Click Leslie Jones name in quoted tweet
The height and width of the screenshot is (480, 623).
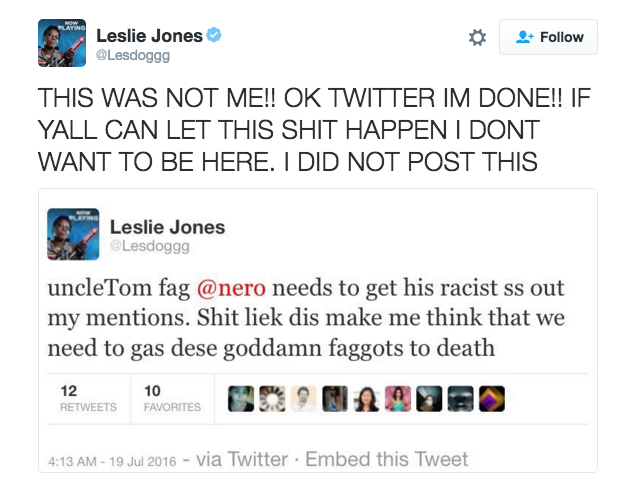click(167, 227)
